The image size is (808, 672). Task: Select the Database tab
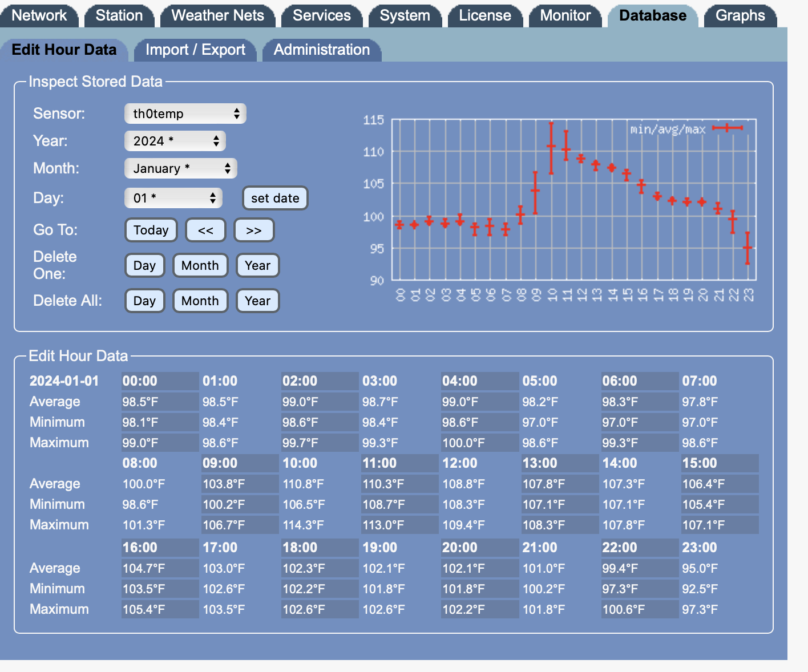tap(653, 15)
